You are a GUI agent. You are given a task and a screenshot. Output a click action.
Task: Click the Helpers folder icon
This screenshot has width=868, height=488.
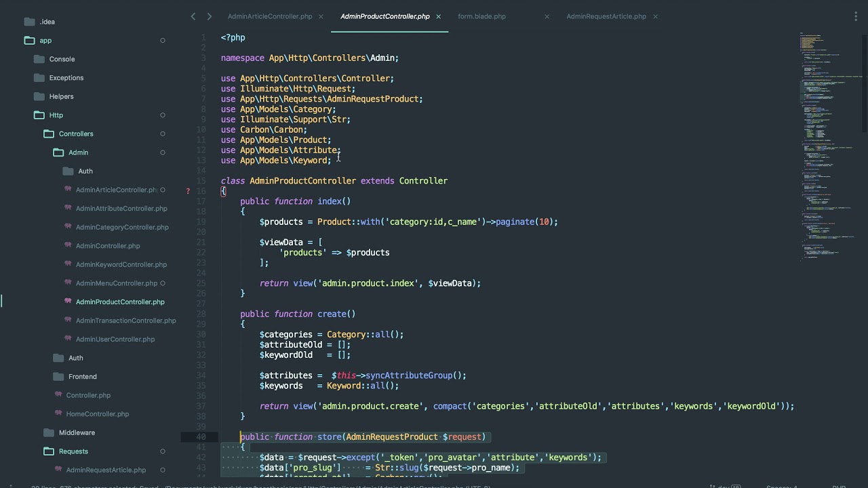tap(39, 96)
